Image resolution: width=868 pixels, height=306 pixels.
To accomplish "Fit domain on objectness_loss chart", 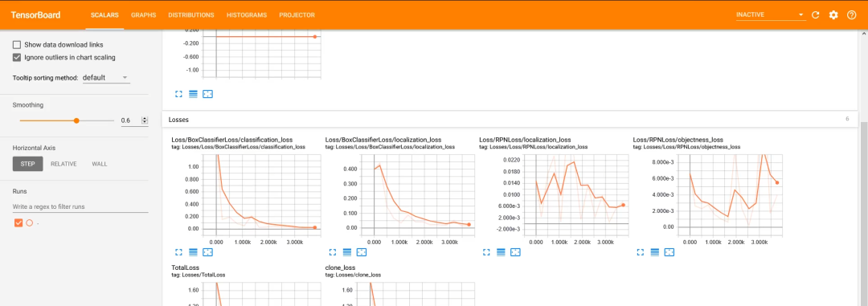I will click(669, 251).
